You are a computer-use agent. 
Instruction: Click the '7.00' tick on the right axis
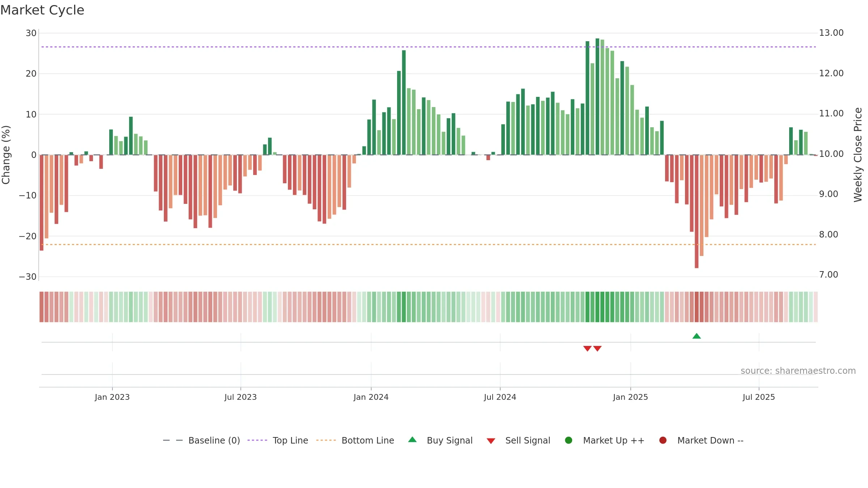click(829, 275)
